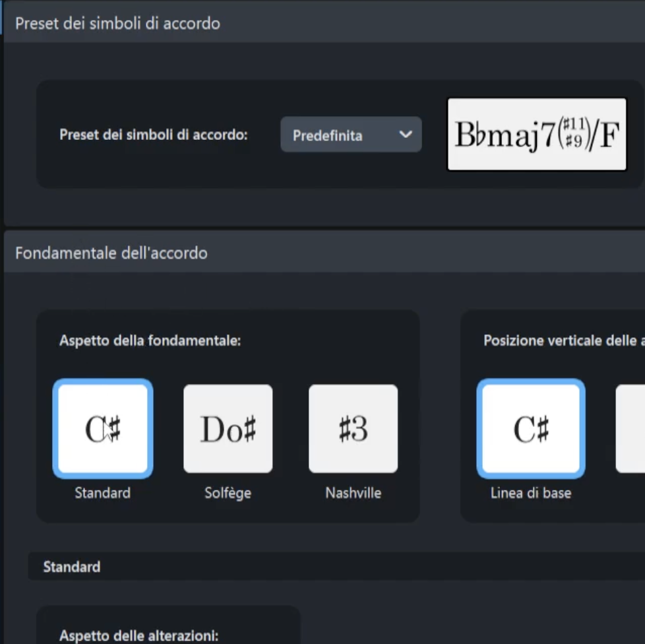The image size is (645, 644).
Task: Open the Predefinita preset dropdown
Action: point(350,135)
